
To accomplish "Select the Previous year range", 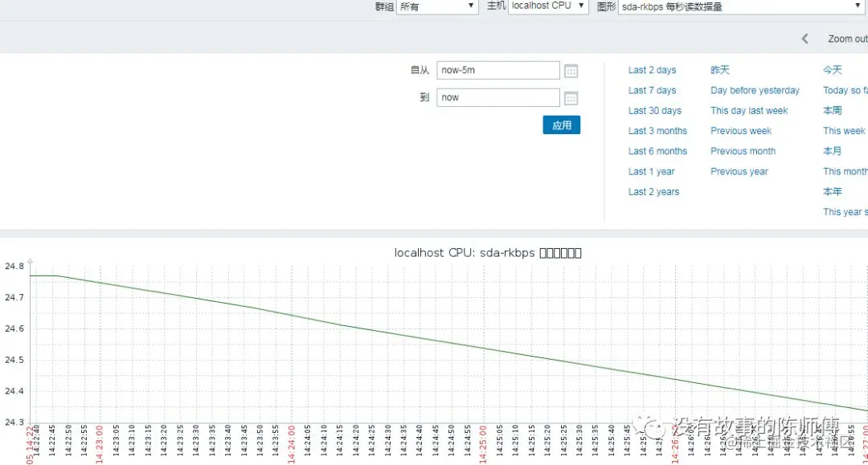I will [x=739, y=171].
